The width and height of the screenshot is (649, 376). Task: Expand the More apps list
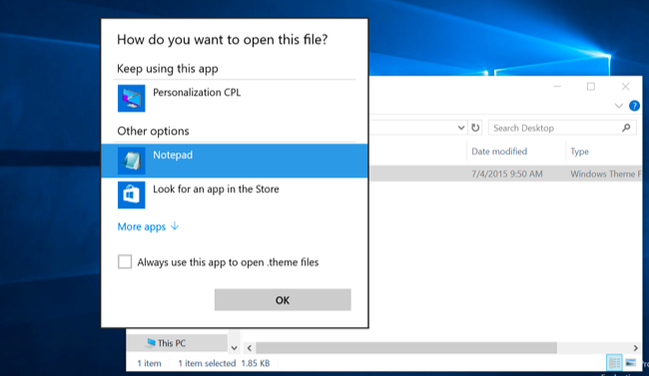pos(148,227)
